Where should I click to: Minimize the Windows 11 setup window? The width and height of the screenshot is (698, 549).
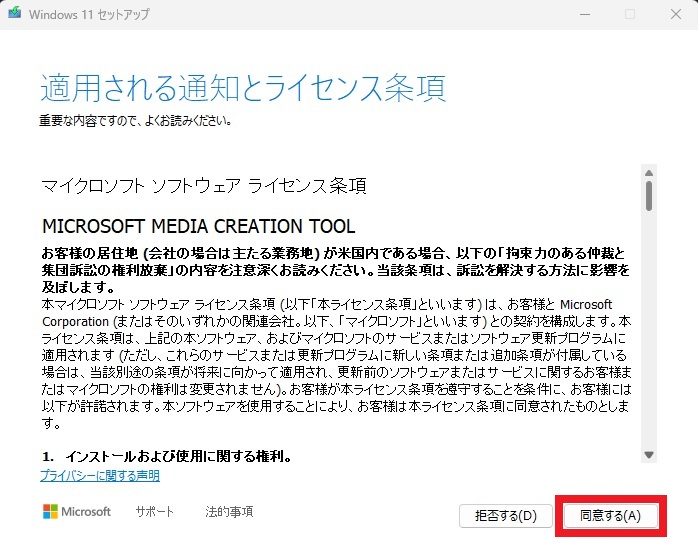pyautogui.click(x=585, y=14)
